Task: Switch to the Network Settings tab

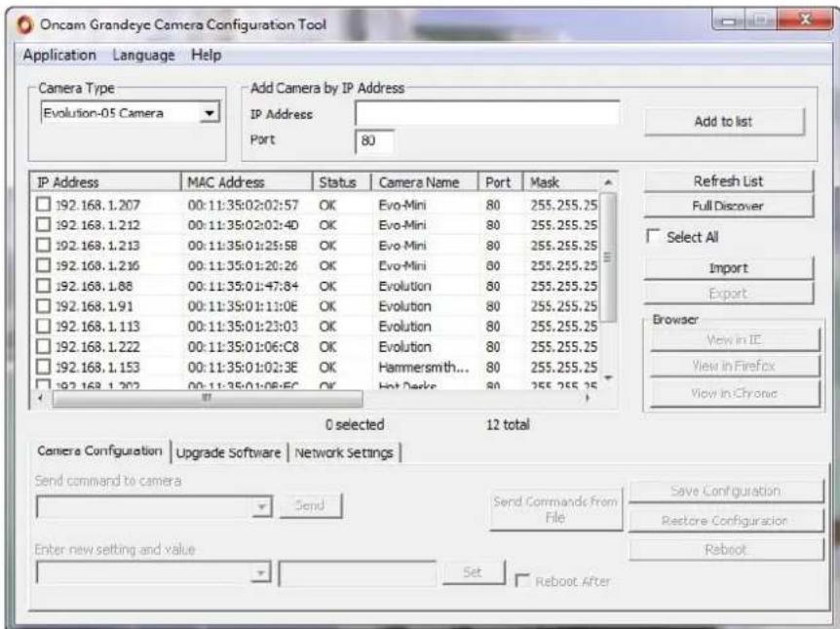Action: tap(344, 453)
